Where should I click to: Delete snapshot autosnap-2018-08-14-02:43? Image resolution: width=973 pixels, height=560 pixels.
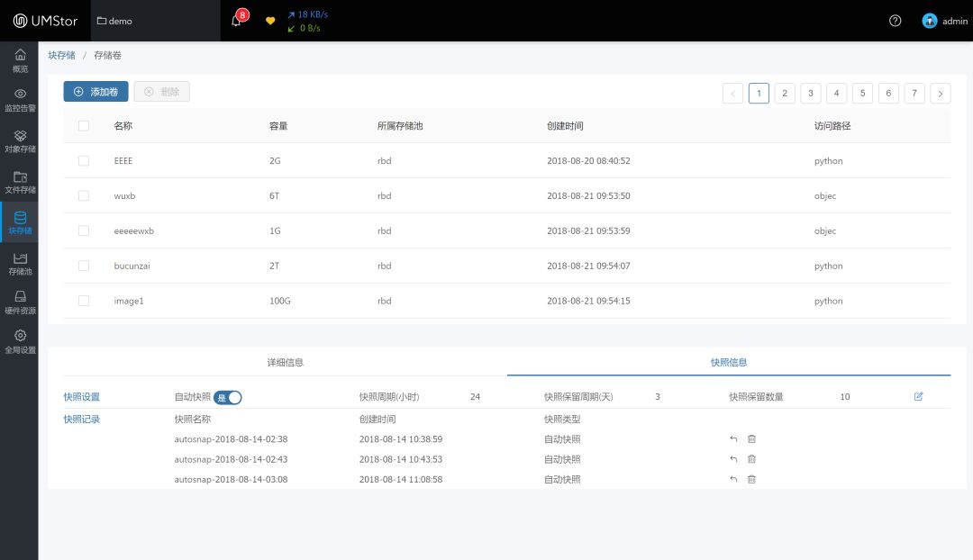[x=751, y=459]
